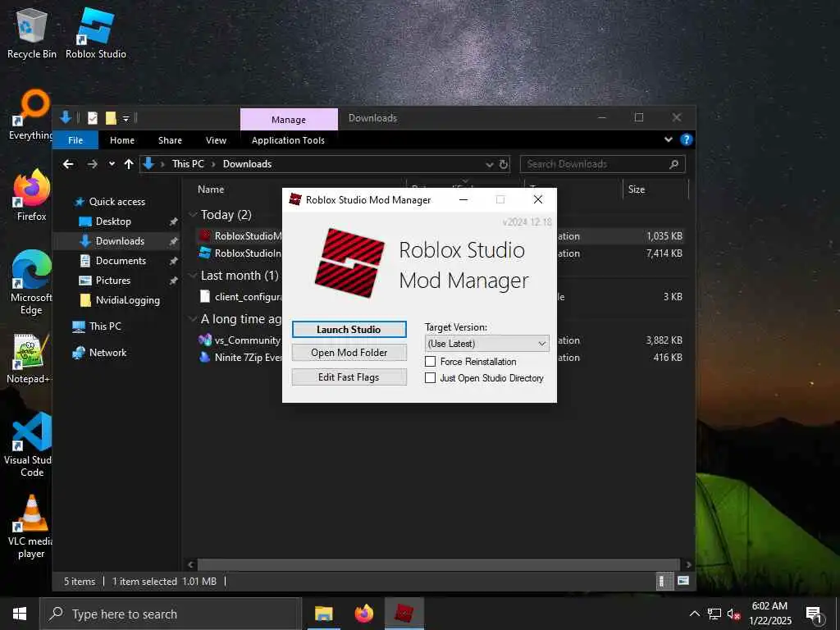Screen dimensions: 840x630
Task: Open Windows Start menu
Action: pyautogui.click(x=20, y=614)
